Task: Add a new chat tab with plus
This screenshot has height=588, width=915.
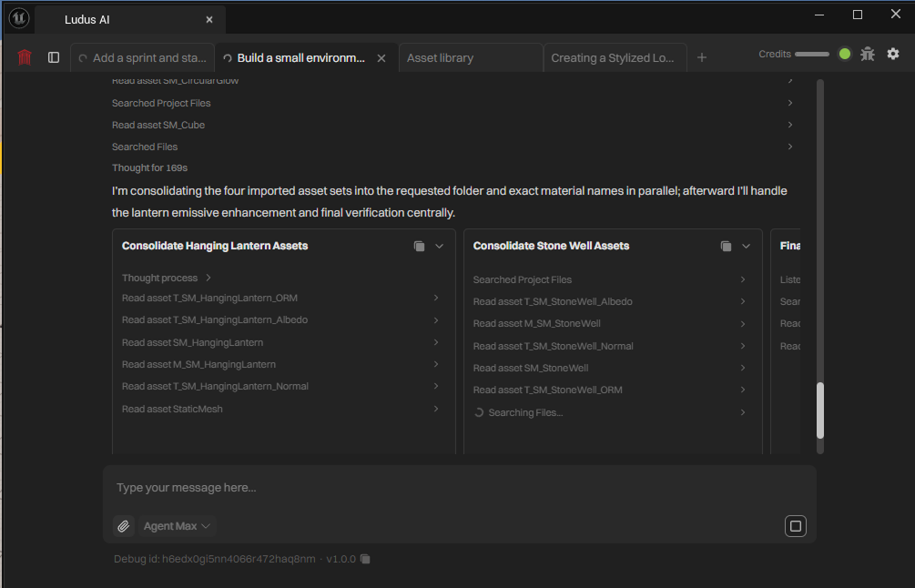Action: [x=702, y=57]
